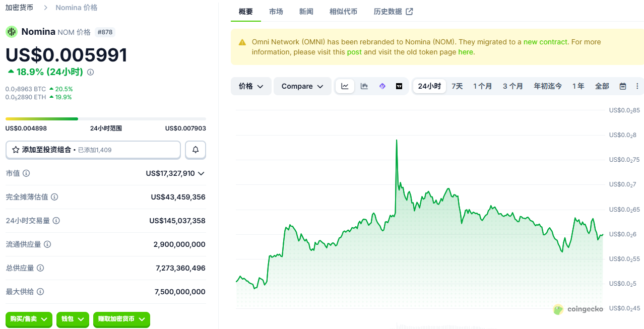This screenshot has width=644, height=329.
Task: Switch to candlestick chart icon
Action: [364, 86]
